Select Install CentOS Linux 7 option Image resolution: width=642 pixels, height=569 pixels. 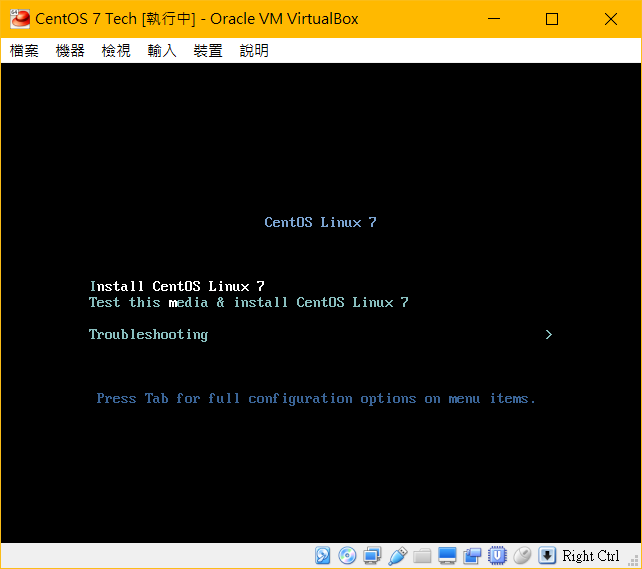177,286
